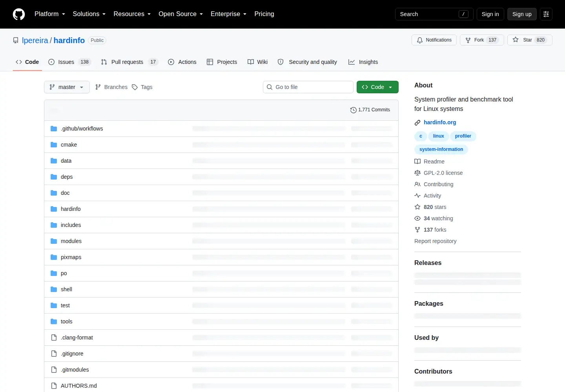The image size is (565, 392).
Task: Expand the Solutions navigation menu
Action: pyautogui.click(x=89, y=14)
